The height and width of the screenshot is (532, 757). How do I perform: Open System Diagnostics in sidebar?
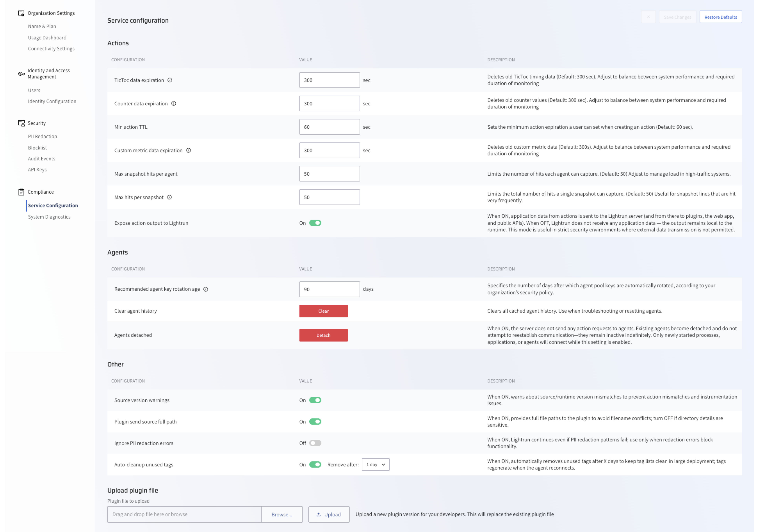click(x=49, y=217)
